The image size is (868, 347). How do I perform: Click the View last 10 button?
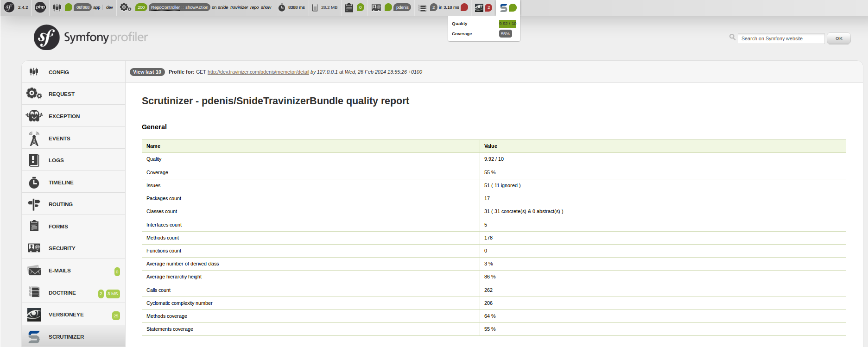click(147, 72)
